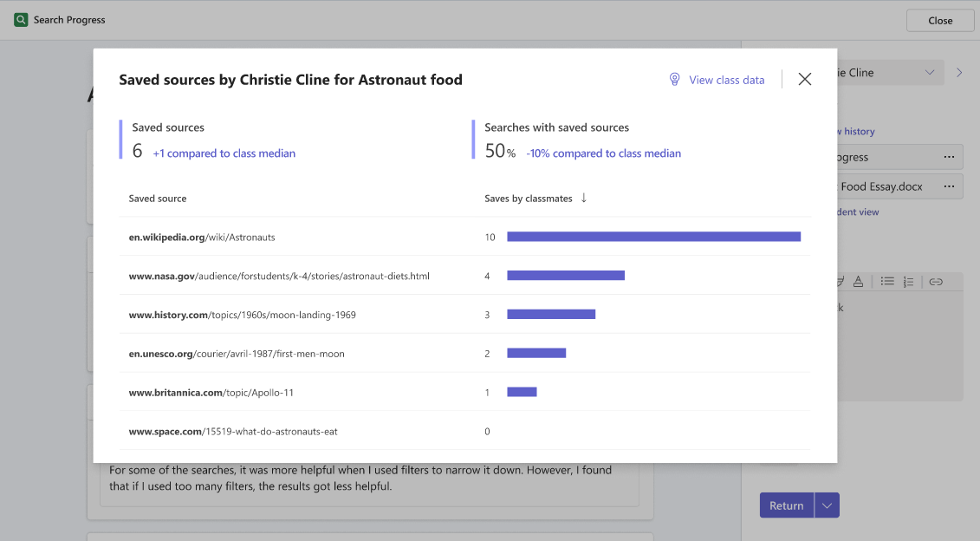Apply numbered list formatting
This screenshot has width=980, height=541.
click(908, 281)
